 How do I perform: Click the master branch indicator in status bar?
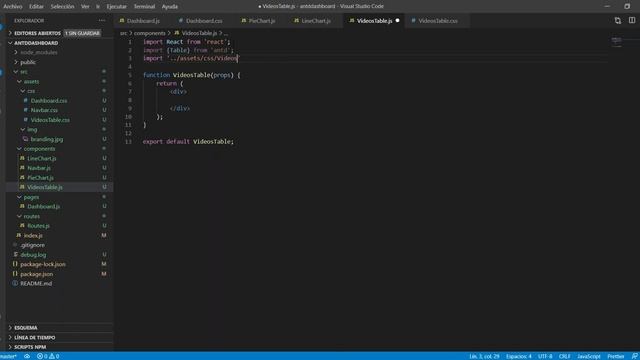[x=8, y=356]
